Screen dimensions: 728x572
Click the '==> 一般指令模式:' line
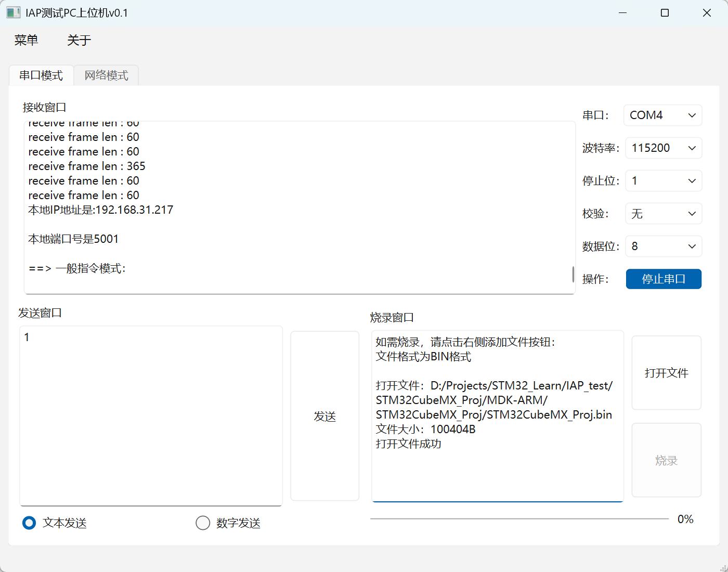(77, 268)
